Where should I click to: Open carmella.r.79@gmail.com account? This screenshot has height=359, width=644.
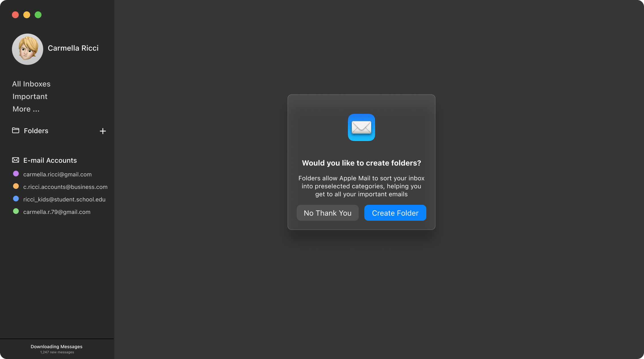click(57, 212)
